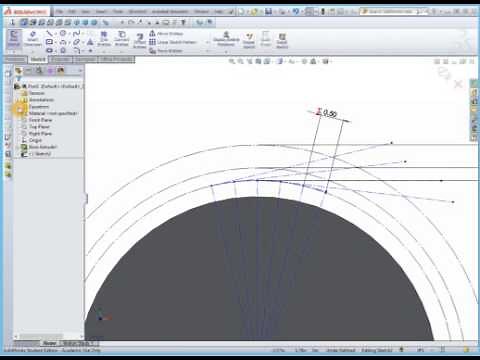Click Linear Sketch Pattern in the ribbon
The width and height of the screenshot is (480, 360).
[172, 42]
